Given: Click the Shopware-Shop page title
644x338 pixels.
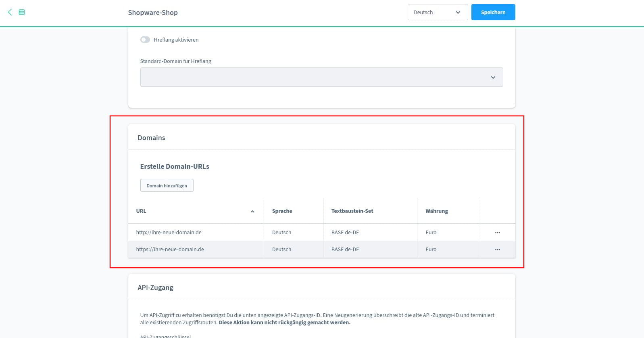Looking at the screenshot, I should (153, 13).
